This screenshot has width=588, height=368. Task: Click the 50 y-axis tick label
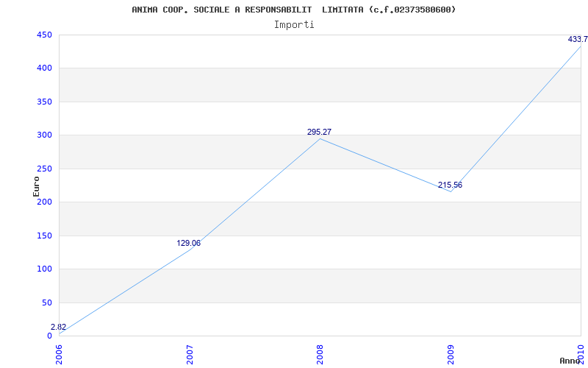[46, 302]
